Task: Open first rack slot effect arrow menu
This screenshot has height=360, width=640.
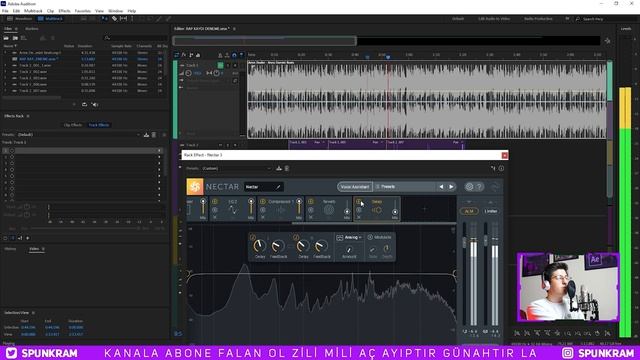Action: point(159,151)
